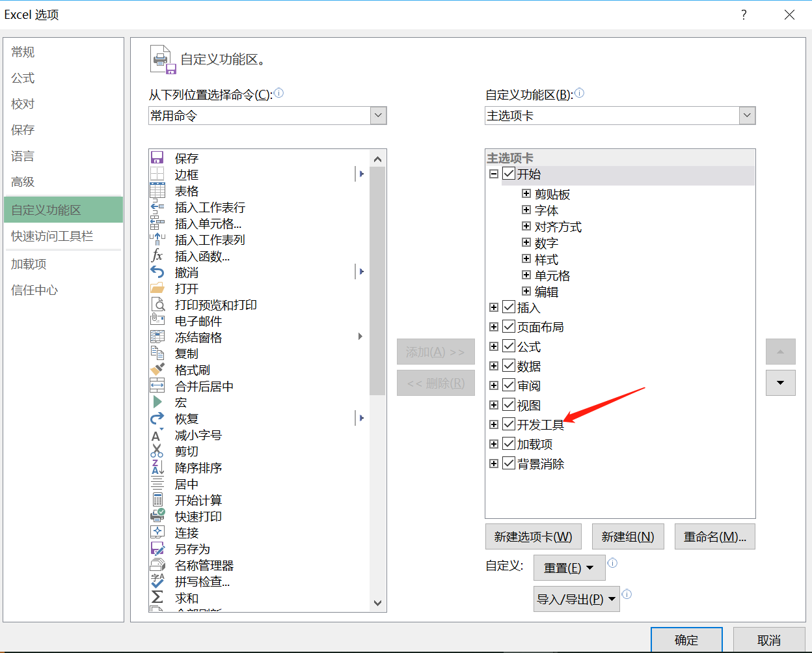The width and height of the screenshot is (812, 653).
Task: Click the move-down arrow button beside tab list
Action: coord(781,383)
